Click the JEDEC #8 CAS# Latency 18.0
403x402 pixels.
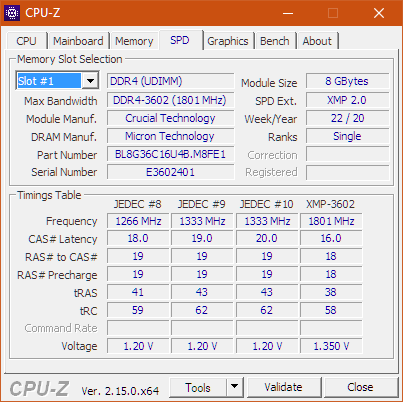click(x=138, y=239)
